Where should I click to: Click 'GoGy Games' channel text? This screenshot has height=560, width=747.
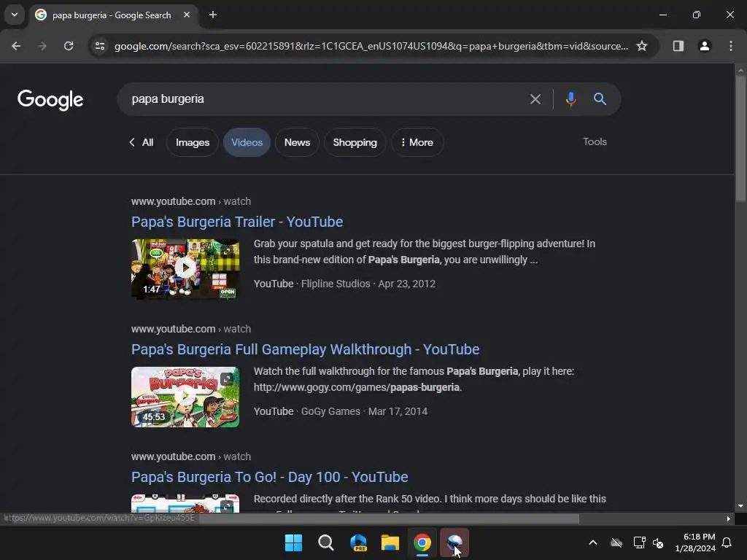(x=330, y=411)
